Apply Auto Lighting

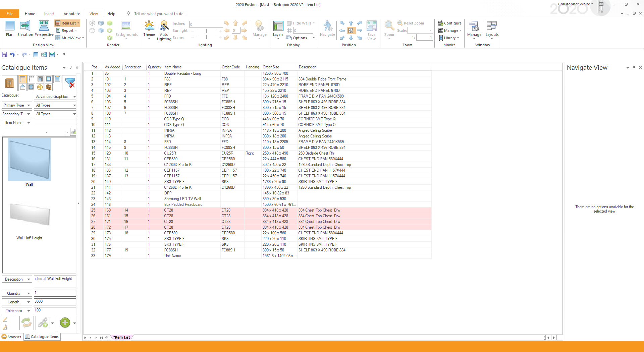coord(164,30)
